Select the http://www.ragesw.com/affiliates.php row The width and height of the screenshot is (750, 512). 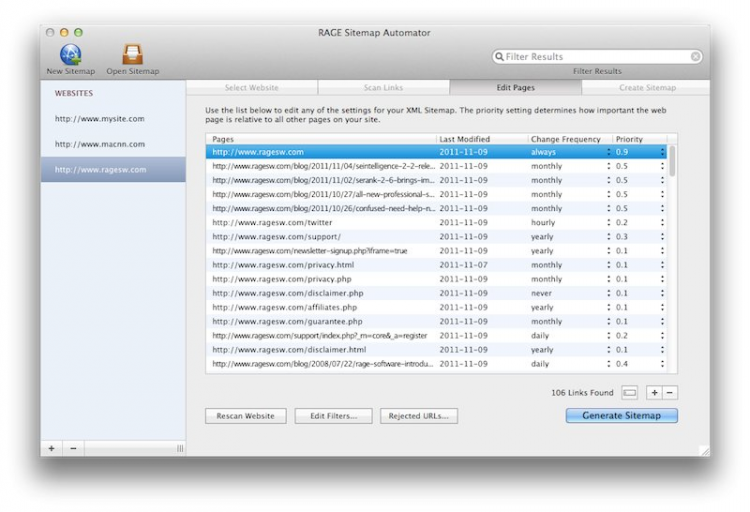(436, 307)
